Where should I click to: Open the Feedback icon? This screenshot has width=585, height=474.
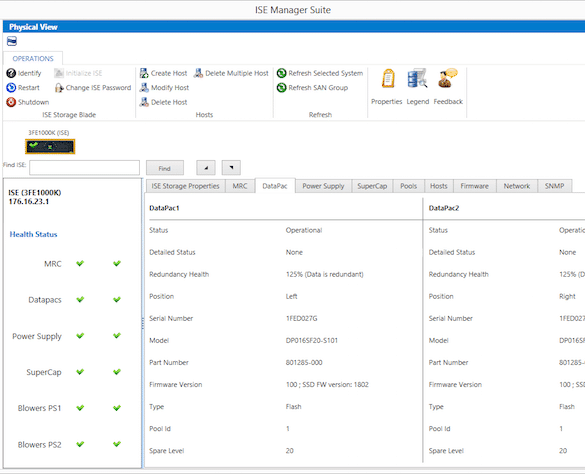(447, 79)
